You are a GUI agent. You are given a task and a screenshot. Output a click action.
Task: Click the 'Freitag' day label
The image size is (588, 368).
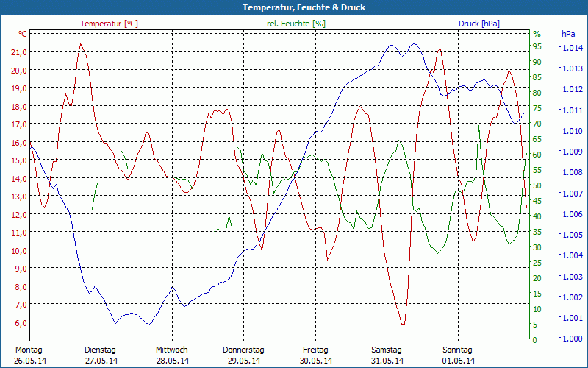point(315,350)
